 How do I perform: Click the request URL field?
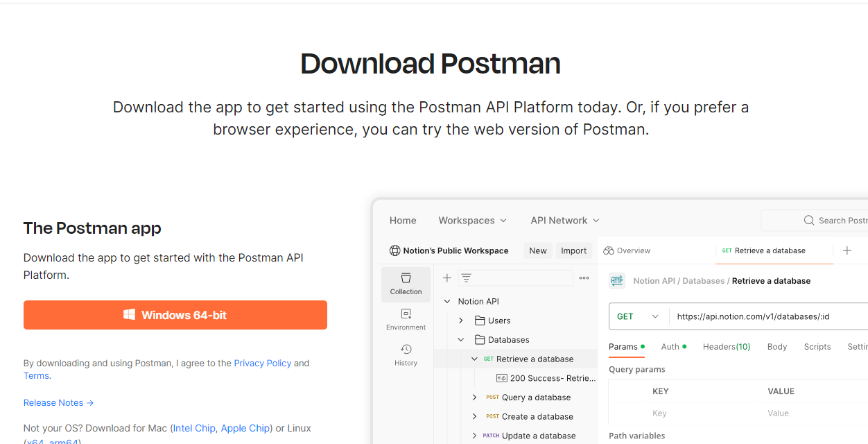pos(768,316)
